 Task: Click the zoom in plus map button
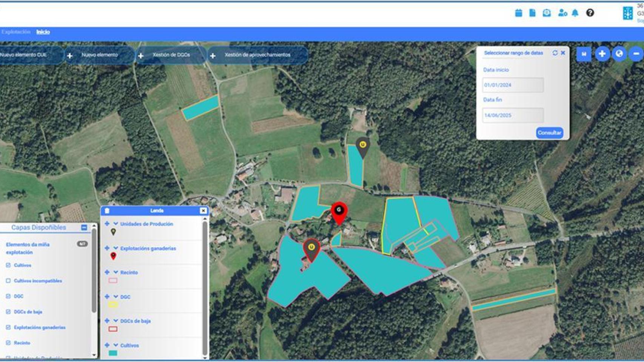[602, 54]
